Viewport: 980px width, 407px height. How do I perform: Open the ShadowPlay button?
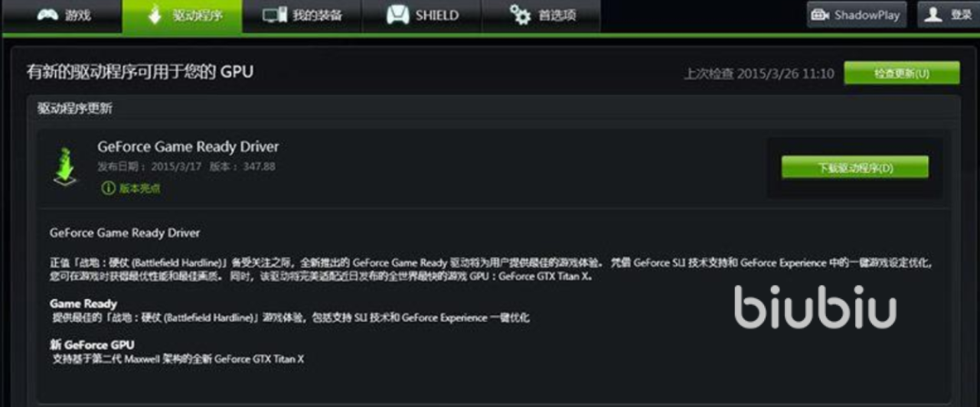point(857,15)
